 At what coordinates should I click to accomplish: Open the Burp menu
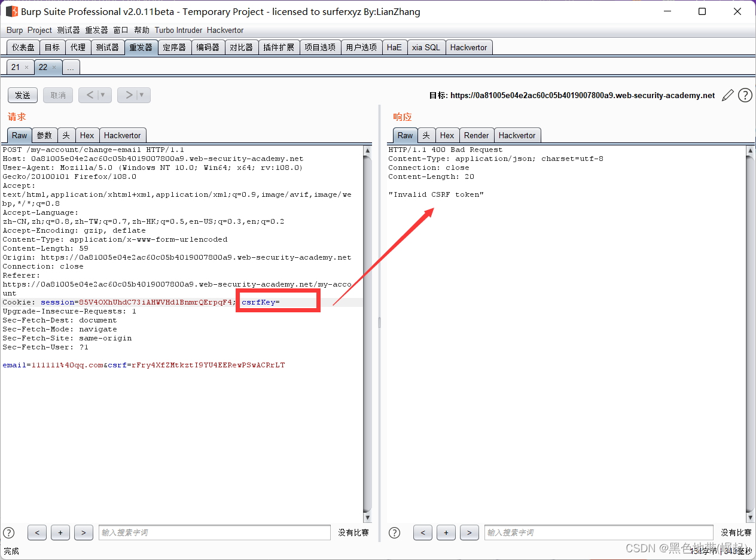click(15, 30)
